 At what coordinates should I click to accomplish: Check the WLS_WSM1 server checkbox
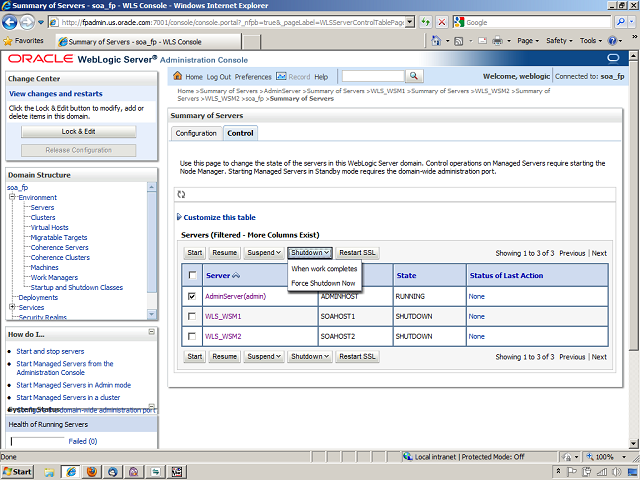pyautogui.click(x=192, y=316)
